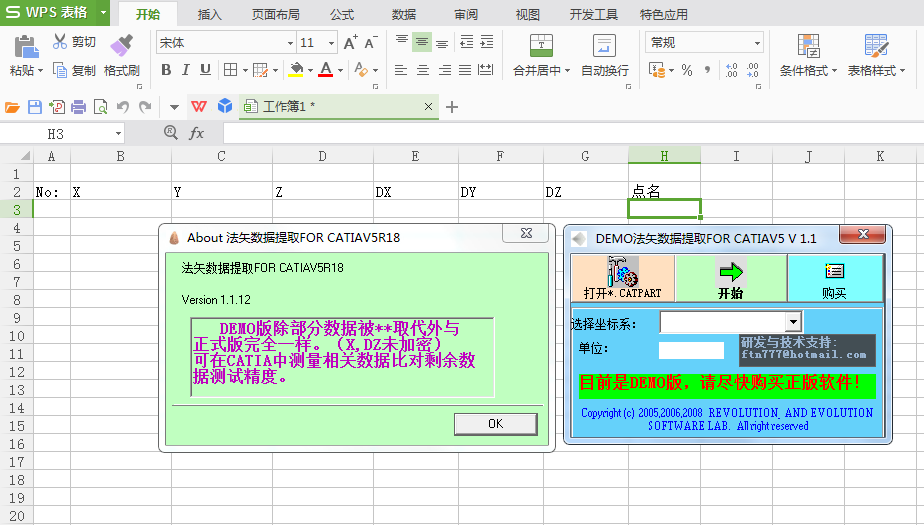
Task: Click the cell borders icon
Action: [x=230, y=70]
